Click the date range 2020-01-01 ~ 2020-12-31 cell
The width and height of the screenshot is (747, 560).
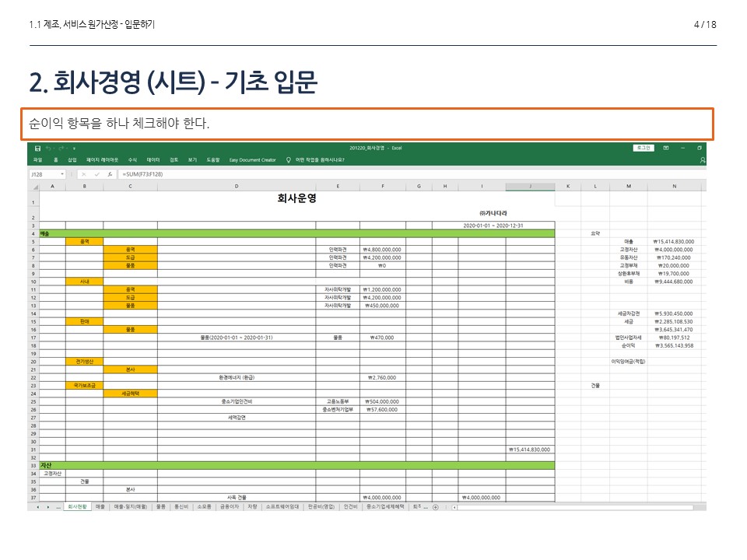pyautogui.click(x=493, y=226)
